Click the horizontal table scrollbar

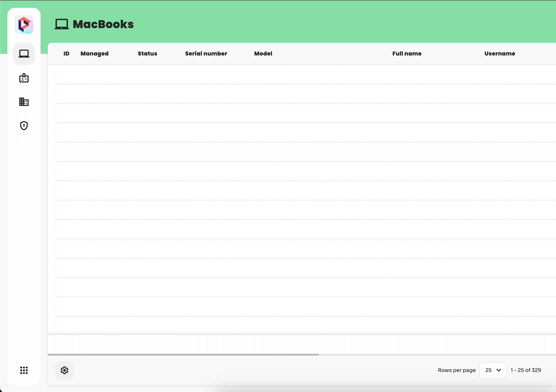point(183,354)
